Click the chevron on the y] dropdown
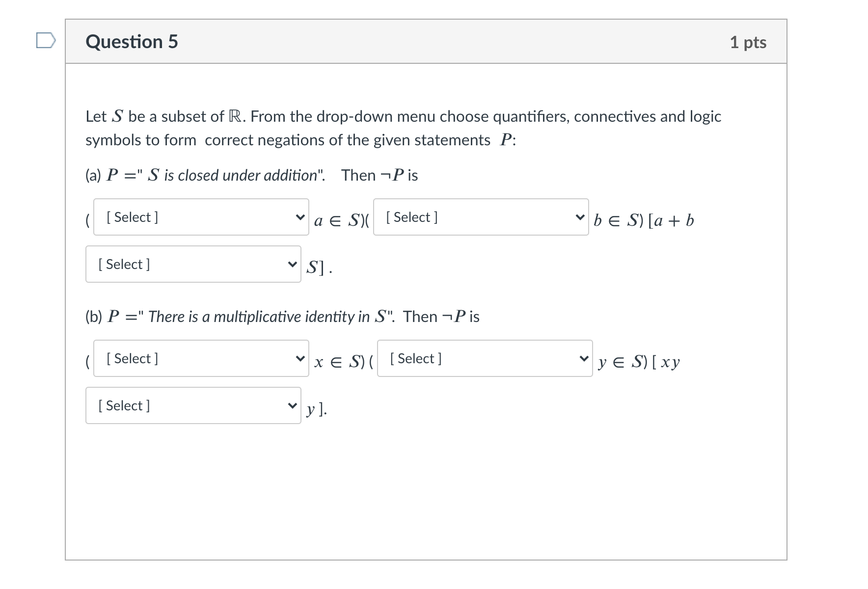 (x=293, y=405)
